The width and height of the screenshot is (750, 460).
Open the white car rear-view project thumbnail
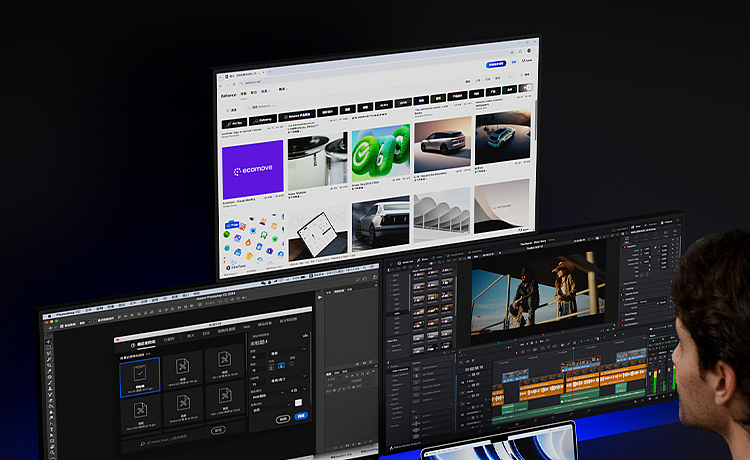[381, 223]
